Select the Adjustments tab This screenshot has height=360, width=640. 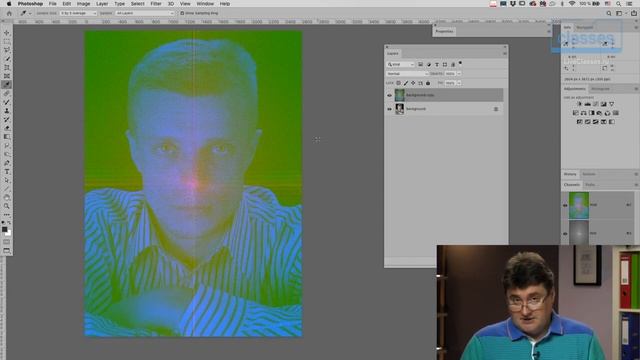575,89
